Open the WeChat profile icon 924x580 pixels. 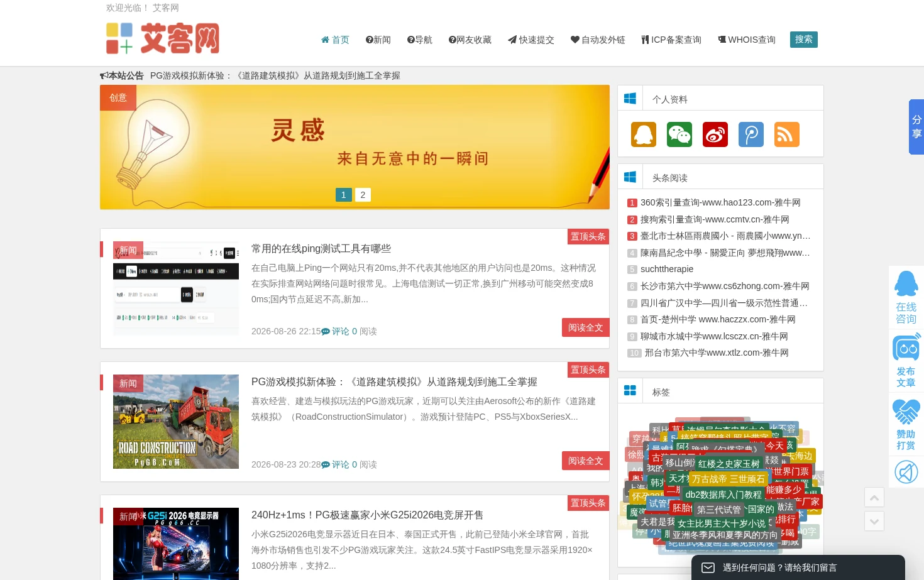coord(679,134)
